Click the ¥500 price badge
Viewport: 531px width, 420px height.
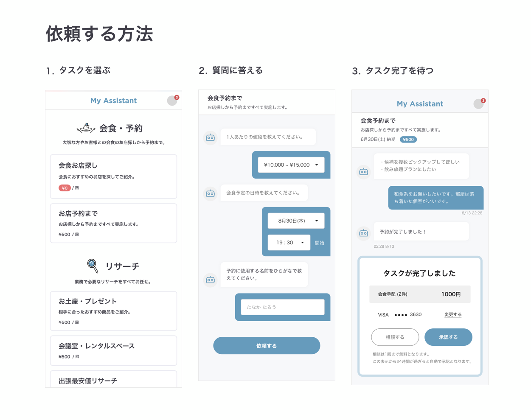(x=408, y=140)
